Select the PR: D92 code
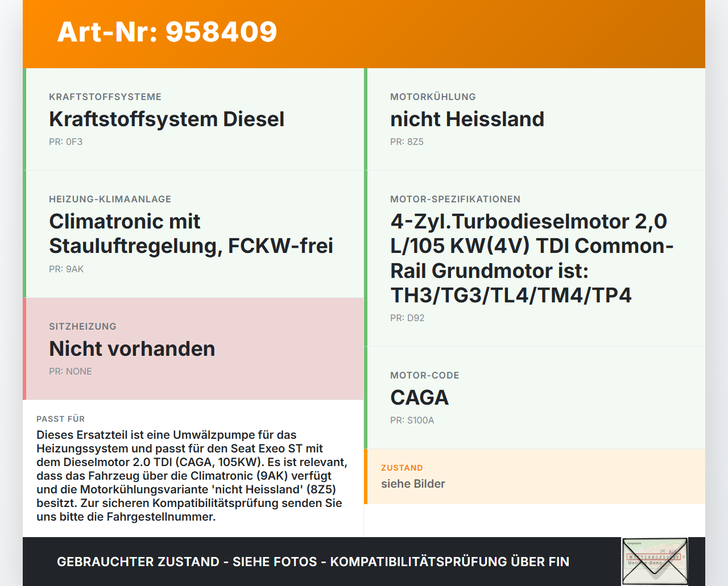The height and width of the screenshot is (586, 728). 407,318
